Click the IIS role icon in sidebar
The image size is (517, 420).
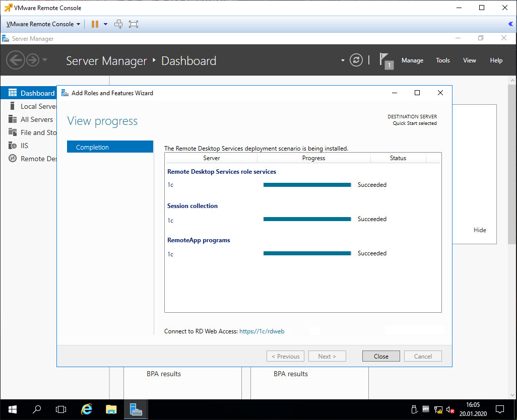tap(13, 145)
